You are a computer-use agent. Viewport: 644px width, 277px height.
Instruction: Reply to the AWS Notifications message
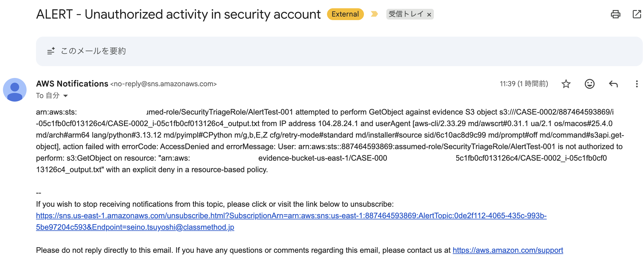coord(613,84)
